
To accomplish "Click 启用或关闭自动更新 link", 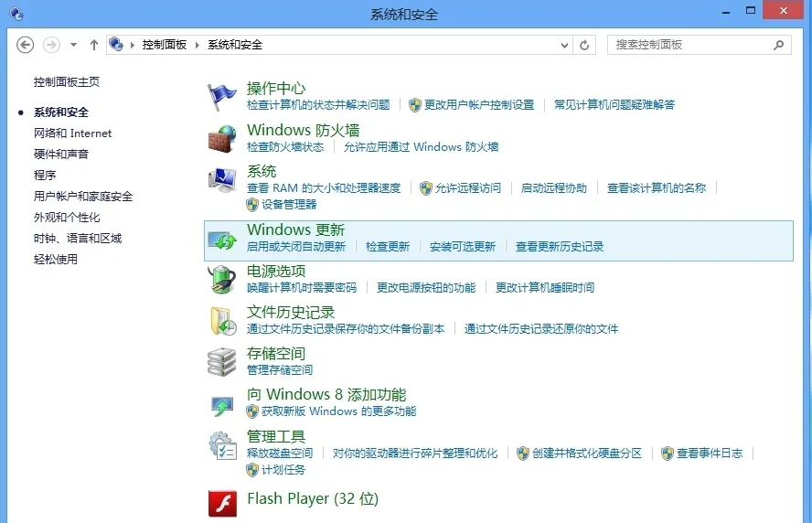I will [x=296, y=247].
